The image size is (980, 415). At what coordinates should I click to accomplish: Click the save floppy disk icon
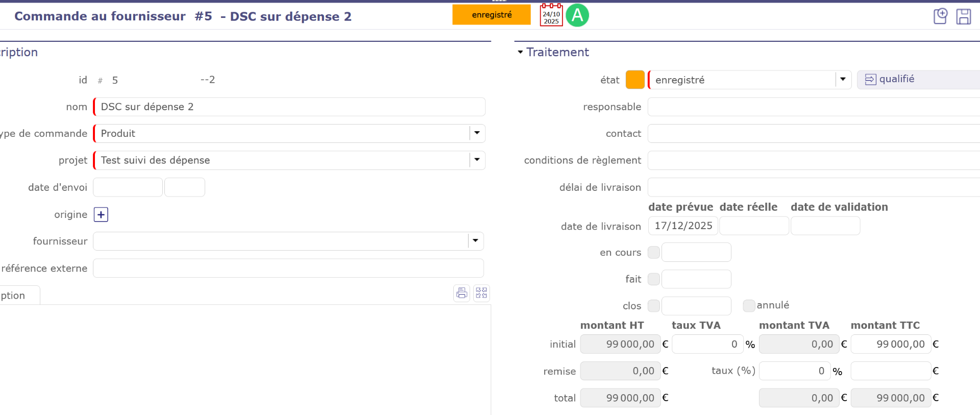coord(963,16)
